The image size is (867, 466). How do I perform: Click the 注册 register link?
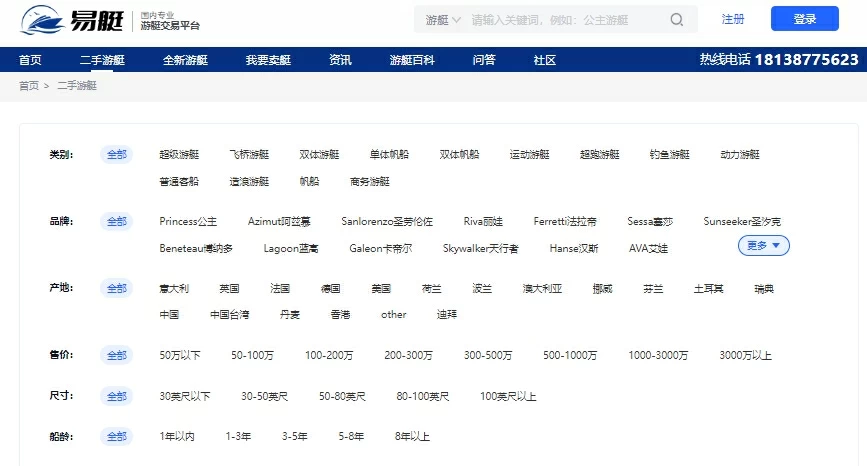[733, 19]
